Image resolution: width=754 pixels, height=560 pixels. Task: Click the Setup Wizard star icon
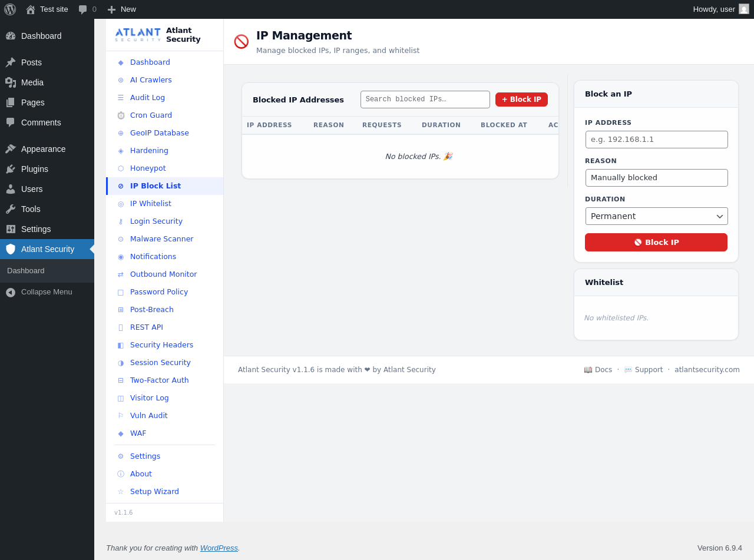121,492
